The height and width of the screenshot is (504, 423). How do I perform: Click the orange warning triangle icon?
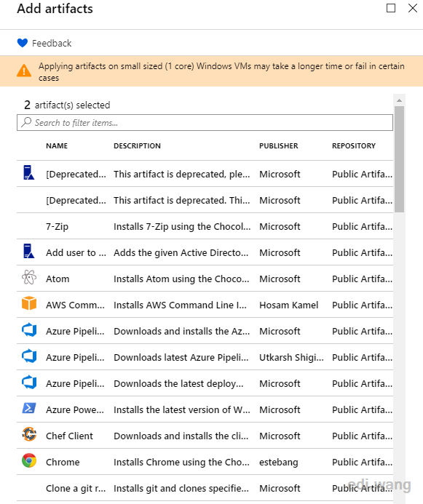click(x=24, y=71)
